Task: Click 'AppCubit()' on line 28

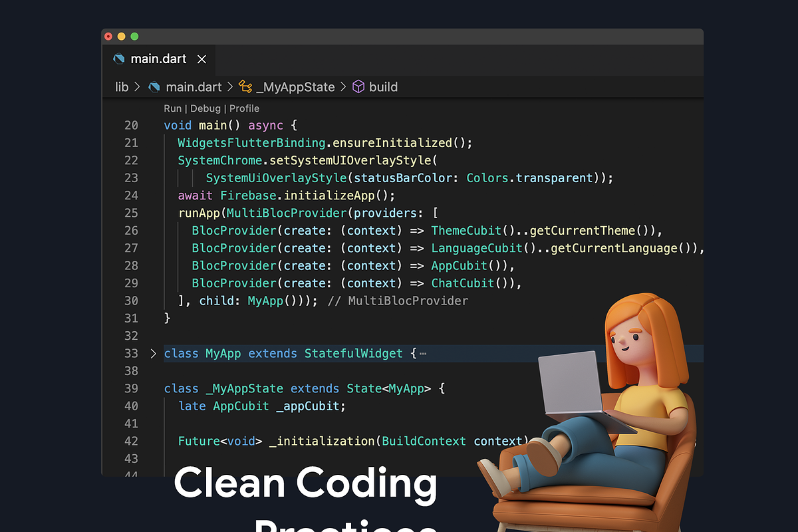Action: click(466, 265)
